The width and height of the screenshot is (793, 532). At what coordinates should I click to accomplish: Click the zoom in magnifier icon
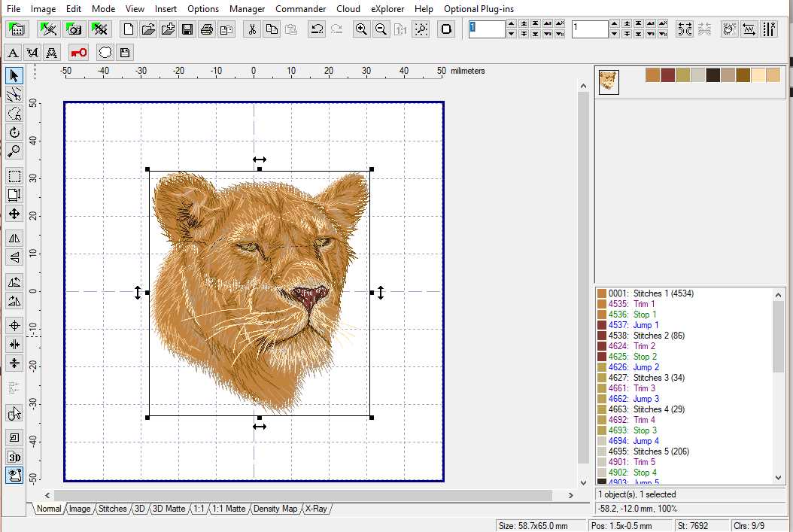[x=362, y=29]
